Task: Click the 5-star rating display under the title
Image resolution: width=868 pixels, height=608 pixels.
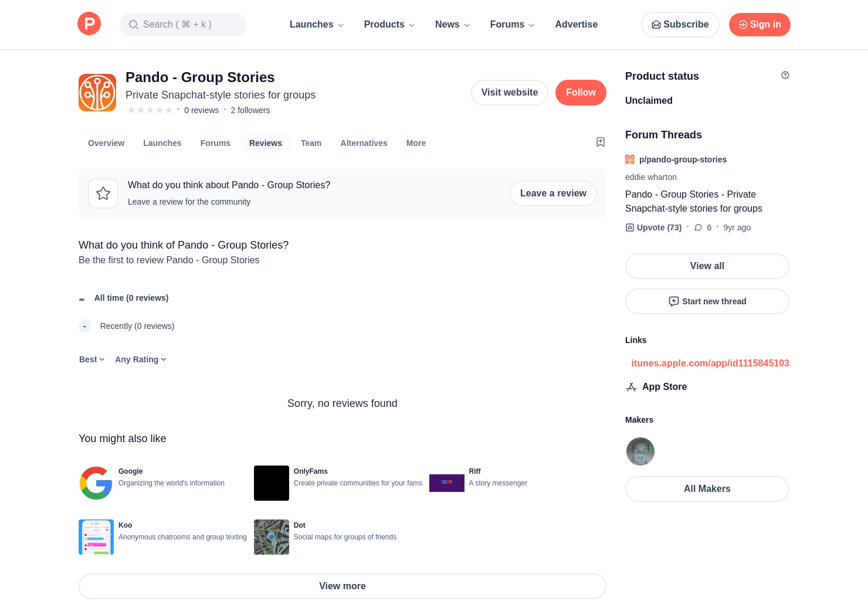Action: pos(150,110)
